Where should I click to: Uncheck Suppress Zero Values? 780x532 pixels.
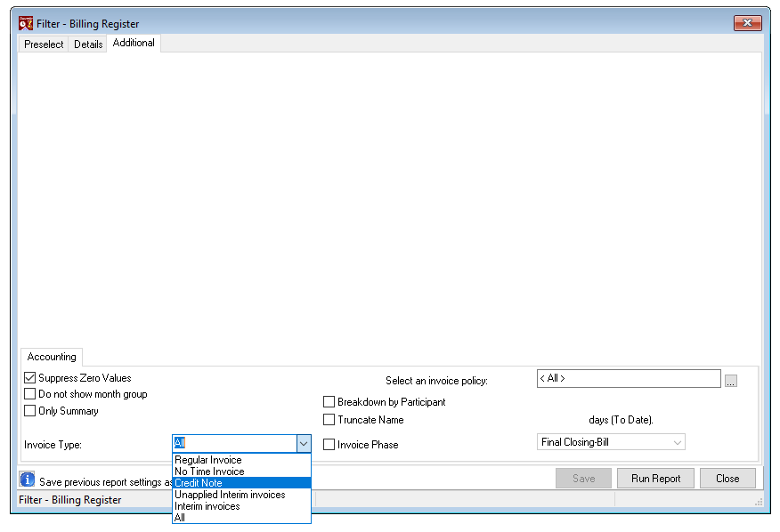(30, 378)
